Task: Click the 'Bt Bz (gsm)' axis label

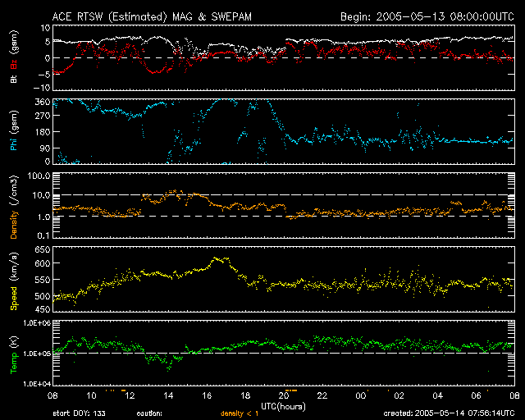Action: [14, 57]
